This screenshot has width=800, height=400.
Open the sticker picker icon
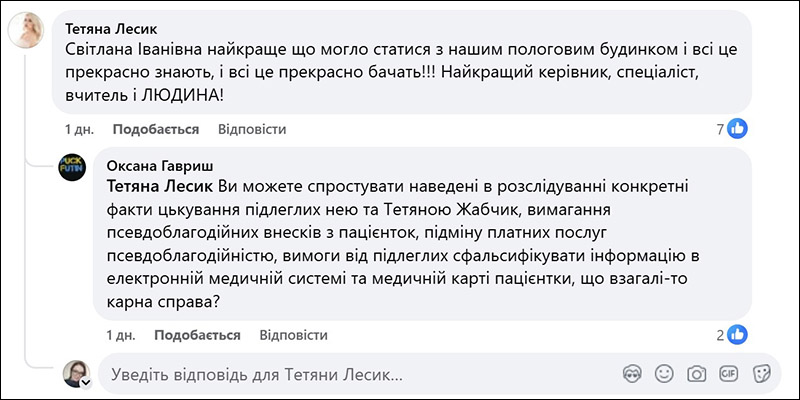[x=761, y=374]
